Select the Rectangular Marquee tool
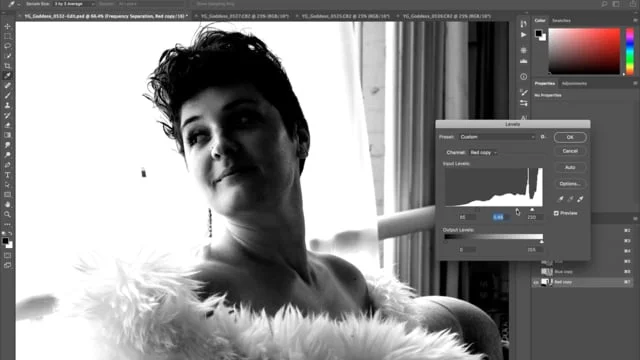This screenshot has width=640, height=360. [x=7, y=36]
